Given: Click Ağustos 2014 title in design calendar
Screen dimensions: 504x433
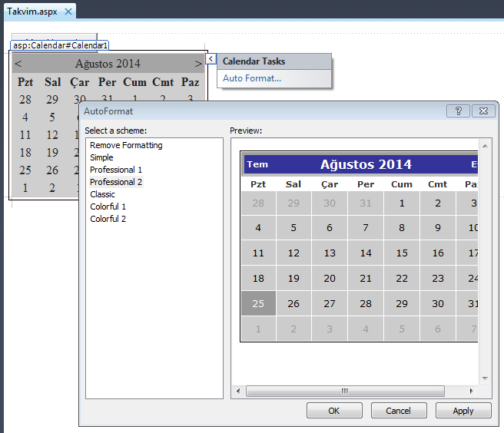Looking at the screenshot, I should [108, 64].
